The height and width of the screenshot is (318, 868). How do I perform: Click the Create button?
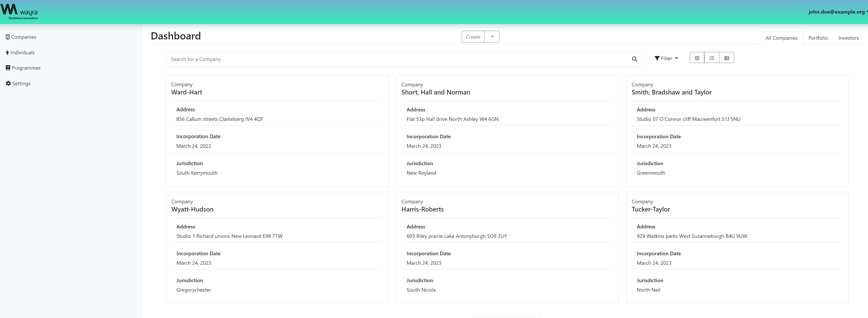click(473, 36)
